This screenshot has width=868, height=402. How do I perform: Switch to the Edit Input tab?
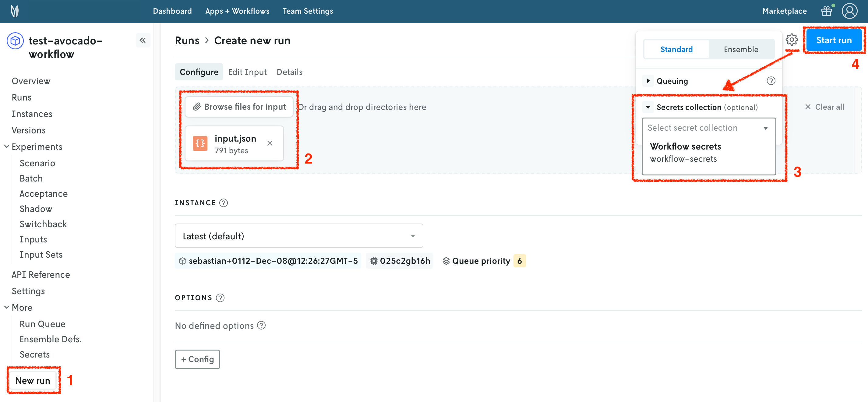(x=247, y=72)
